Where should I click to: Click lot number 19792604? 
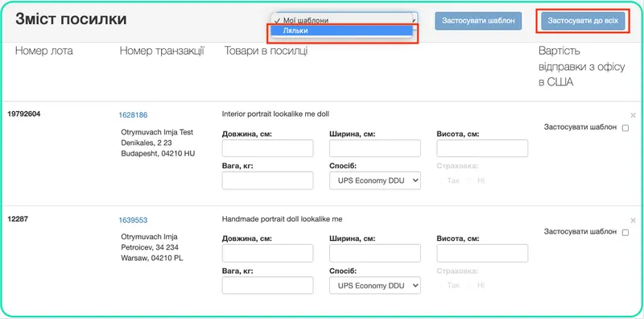coord(24,114)
